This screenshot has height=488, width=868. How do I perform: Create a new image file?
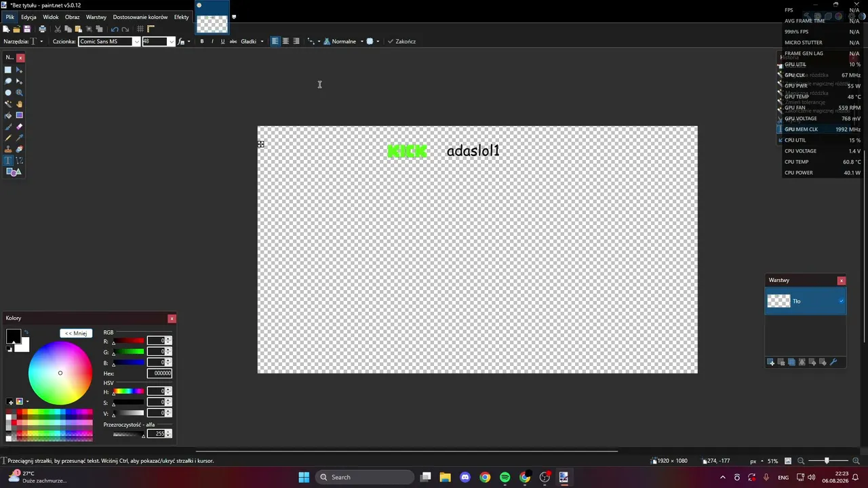(x=6, y=29)
